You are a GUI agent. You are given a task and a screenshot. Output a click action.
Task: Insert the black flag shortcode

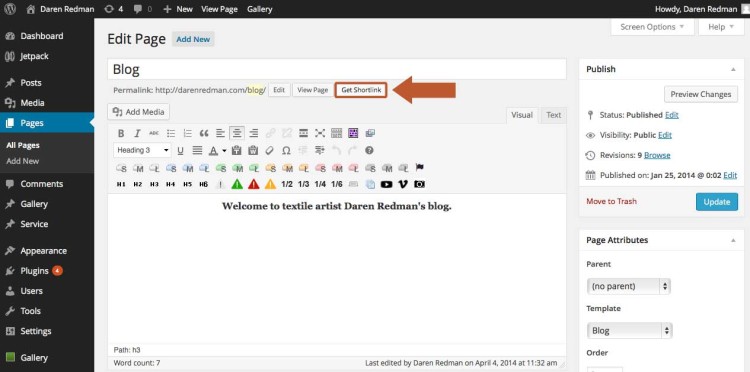pyautogui.click(x=419, y=168)
